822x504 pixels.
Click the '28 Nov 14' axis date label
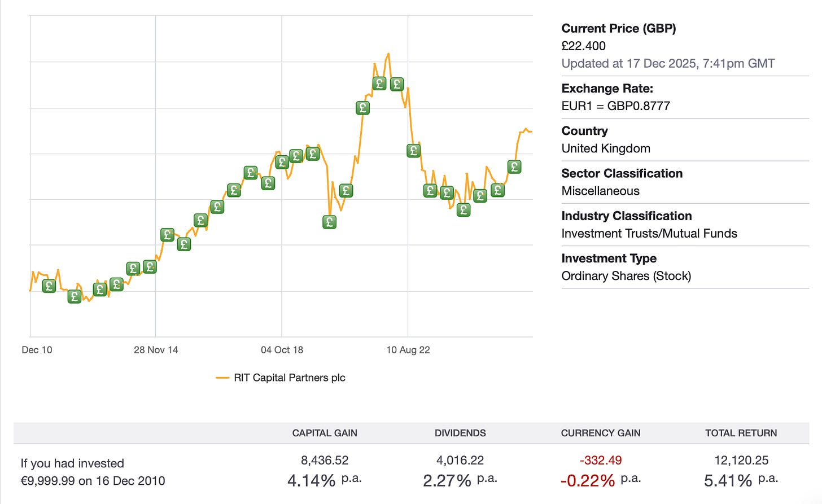(156, 350)
